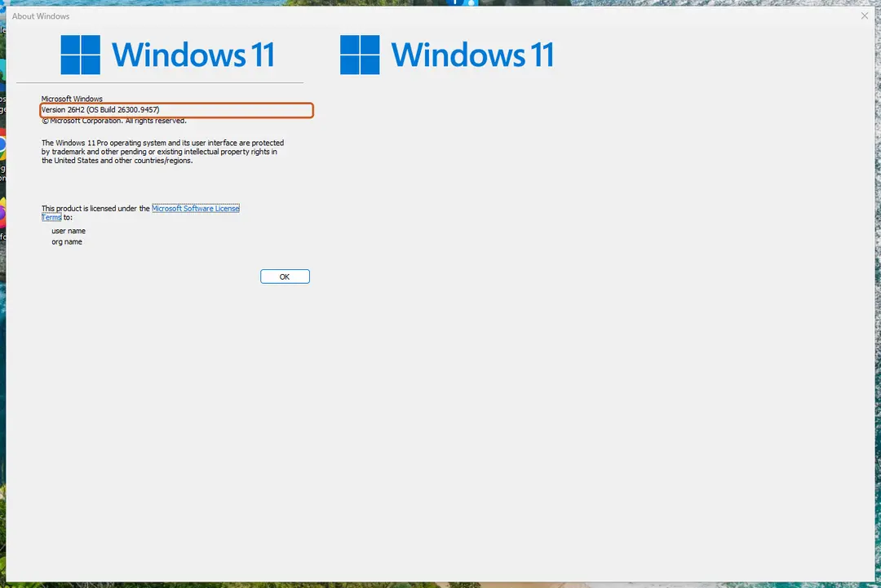Select the version 26H2 OS Build text
The image size is (881, 588).
[x=100, y=109]
